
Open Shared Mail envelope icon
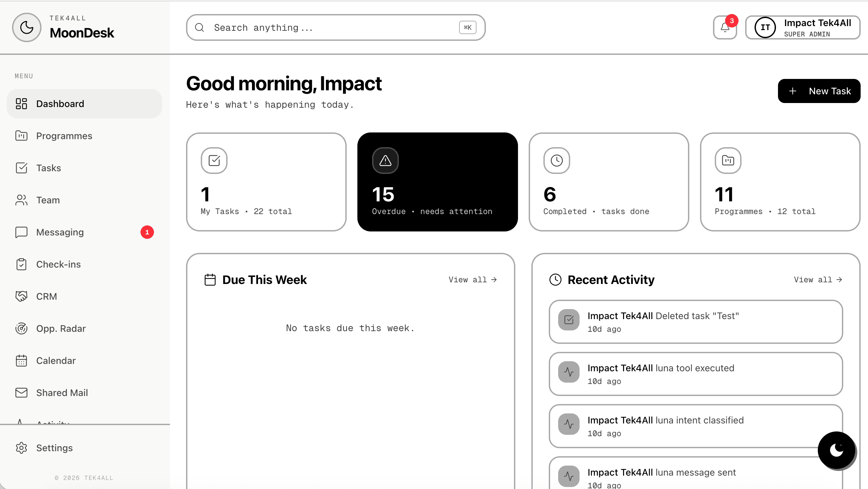pos(21,393)
